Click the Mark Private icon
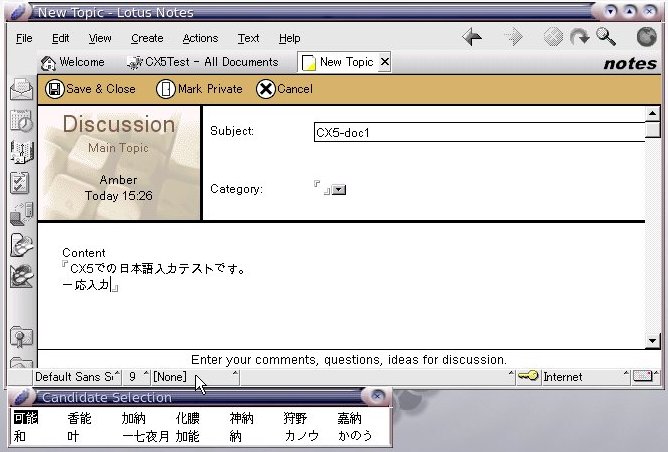 click(165, 89)
